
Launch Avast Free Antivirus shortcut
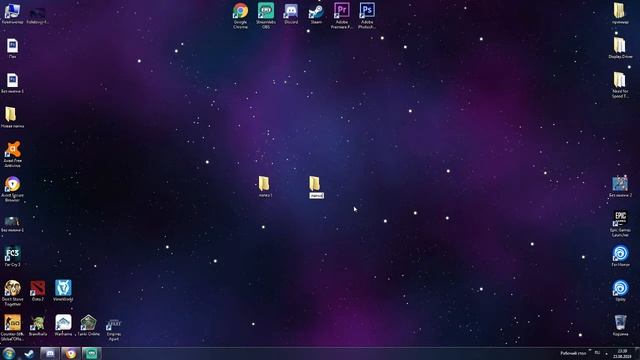click(12, 154)
